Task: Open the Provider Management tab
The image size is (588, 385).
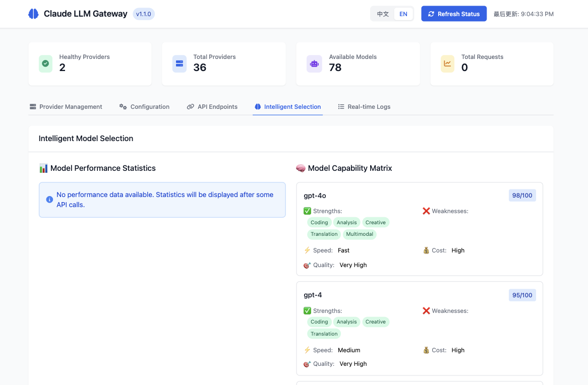Action: coord(66,107)
